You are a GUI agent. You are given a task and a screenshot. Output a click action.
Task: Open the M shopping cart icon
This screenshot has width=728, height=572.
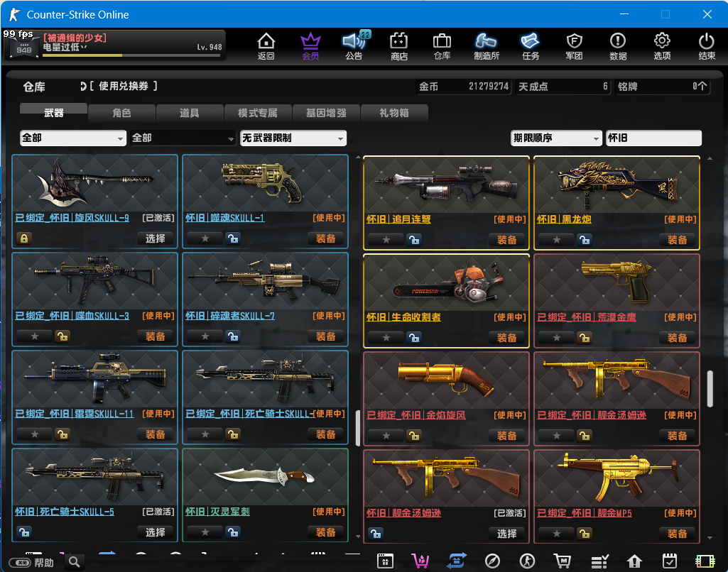[563, 561]
